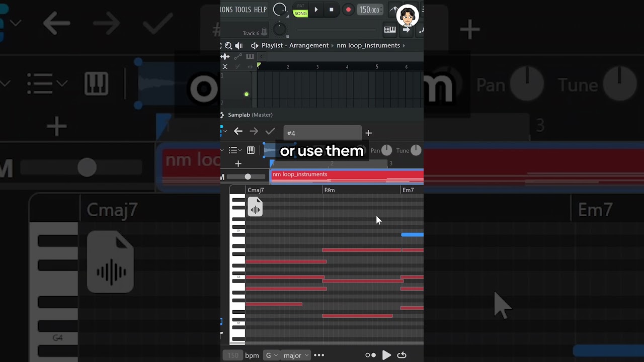Select the red nm loop_instruments clip
The width and height of the screenshot is (644, 362).
click(347, 176)
